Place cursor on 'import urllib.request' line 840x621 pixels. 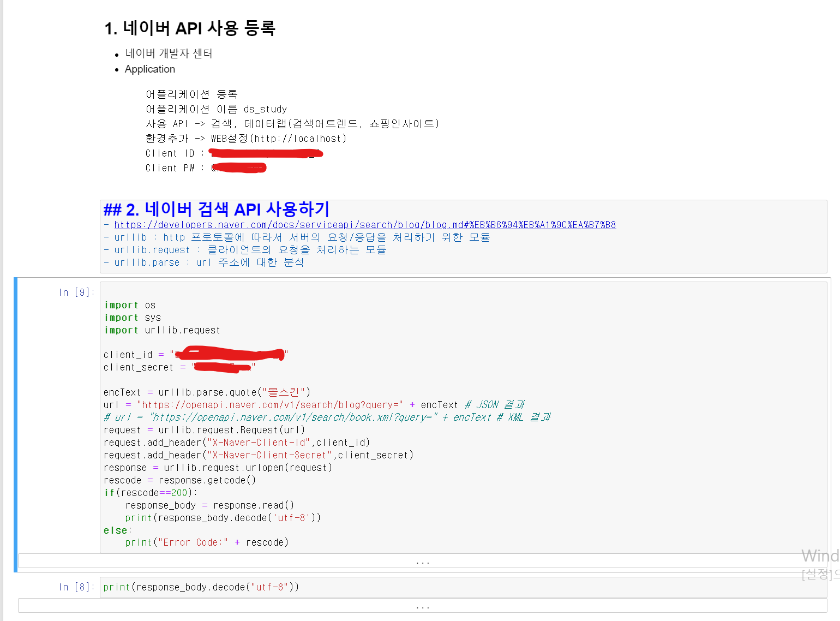click(x=162, y=330)
